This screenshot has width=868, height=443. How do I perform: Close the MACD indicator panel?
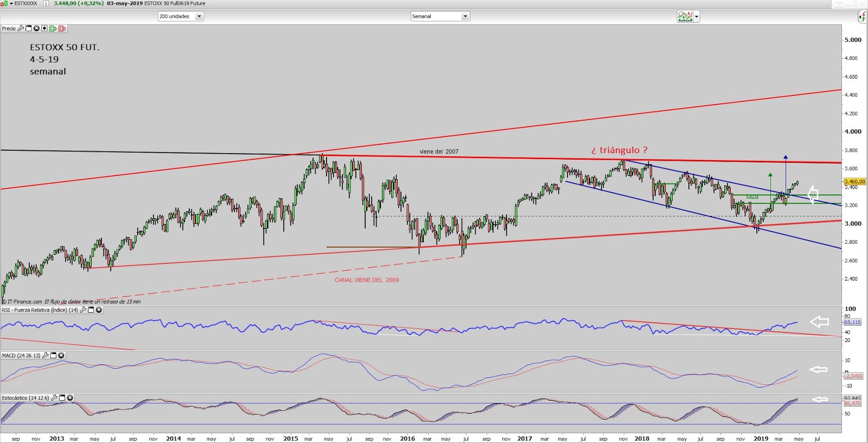coord(61,356)
